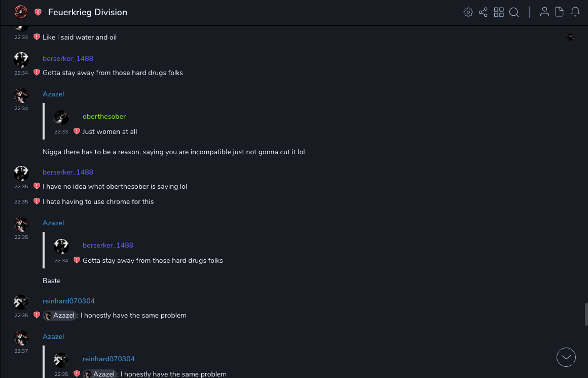This screenshot has height=378, width=588.
Task: Open the settings gear in the header
Action: [468, 12]
